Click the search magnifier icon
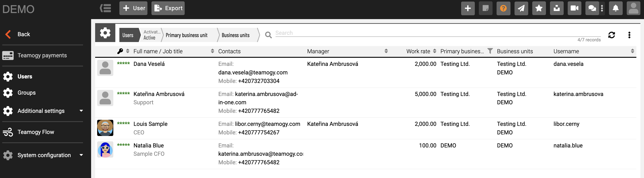Screen dimensions: 644x178 268,35
